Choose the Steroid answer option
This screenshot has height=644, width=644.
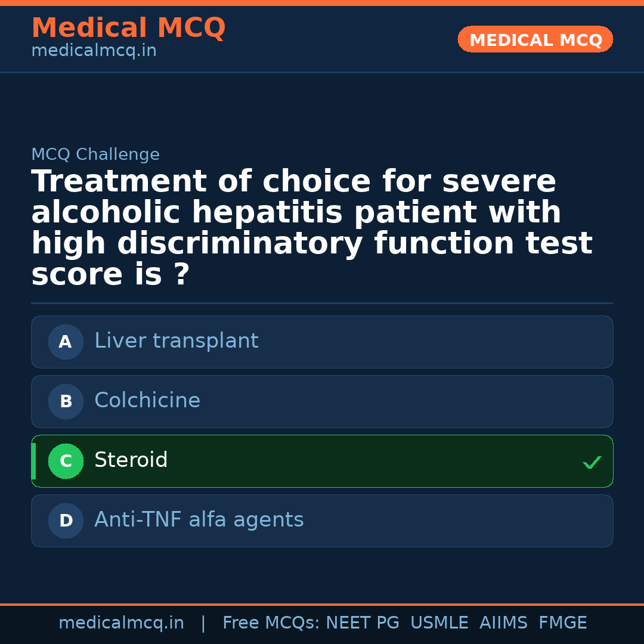[x=322, y=461]
